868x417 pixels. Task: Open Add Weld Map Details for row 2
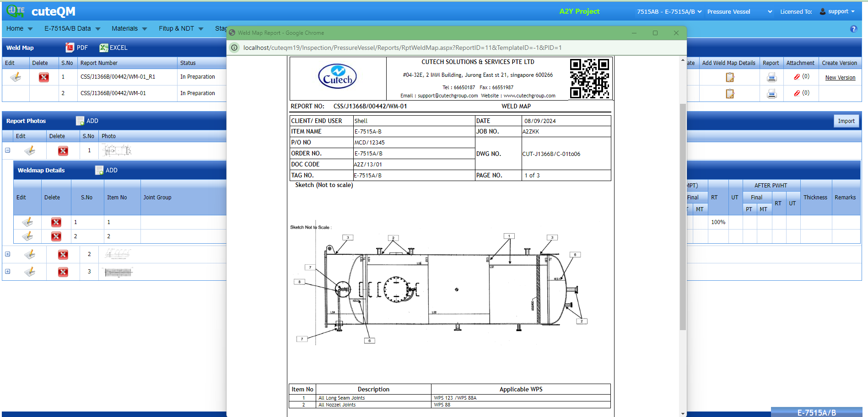pyautogui.click(x=730, y=94)
